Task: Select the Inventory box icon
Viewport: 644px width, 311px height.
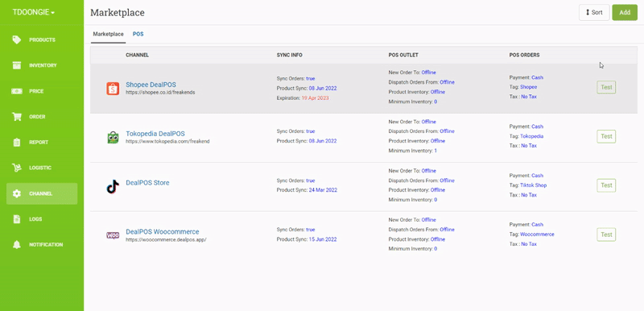Action: coord(16,65)
